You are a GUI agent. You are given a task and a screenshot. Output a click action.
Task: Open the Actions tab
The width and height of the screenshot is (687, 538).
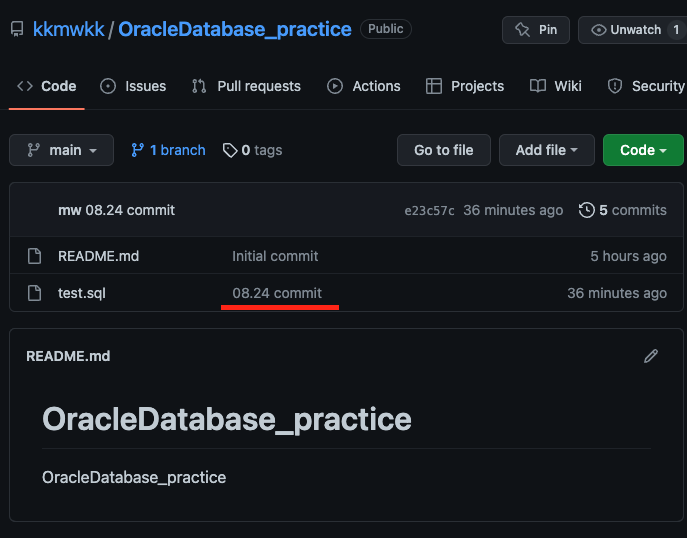tap(364, 86)
